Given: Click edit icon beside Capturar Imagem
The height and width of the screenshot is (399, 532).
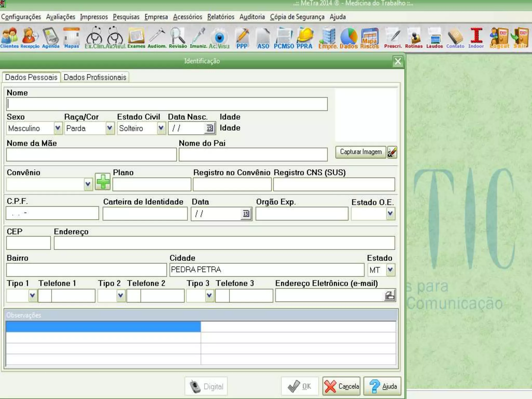Looking at the screenshot, I should tap(392, 152).
